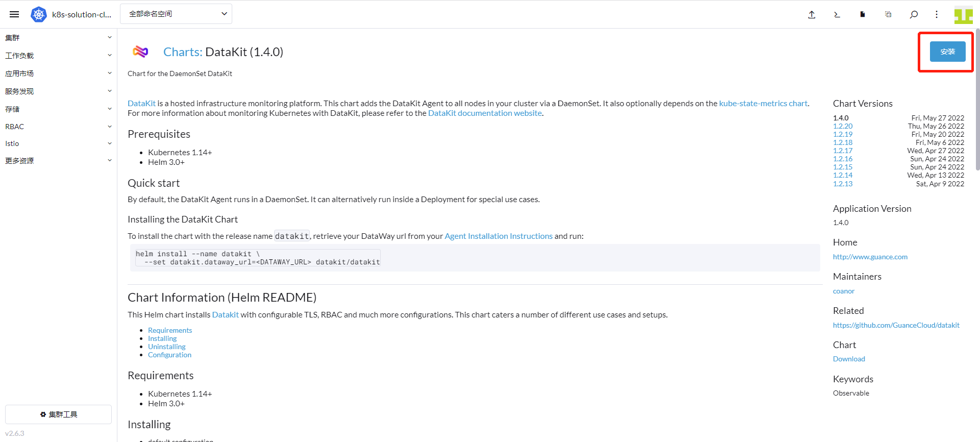Open the coanor maintainer link
The height and width of the screenshot is (442, 980).
tap(844, 291)
